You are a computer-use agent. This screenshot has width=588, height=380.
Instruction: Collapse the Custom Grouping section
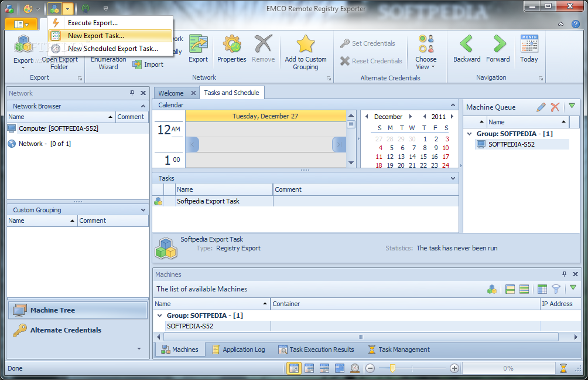(x=143, y=210)
